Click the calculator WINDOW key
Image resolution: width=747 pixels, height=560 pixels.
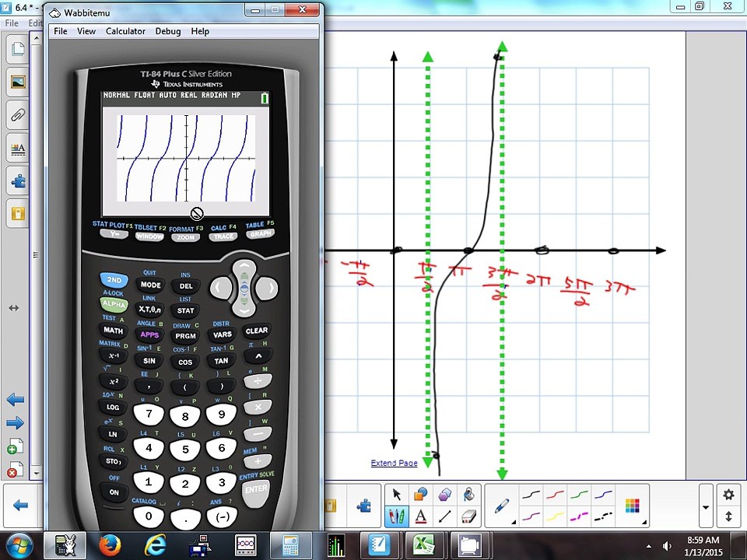149,236
